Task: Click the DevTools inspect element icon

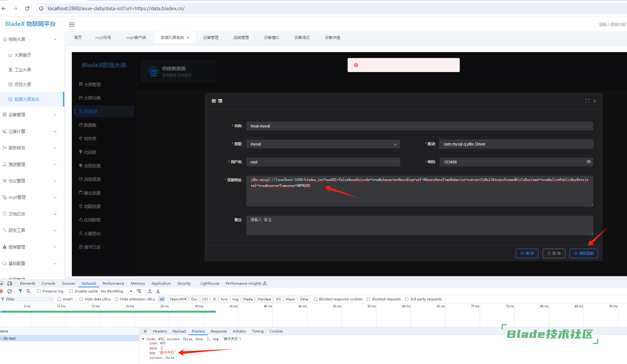Action: pos(2,283)
